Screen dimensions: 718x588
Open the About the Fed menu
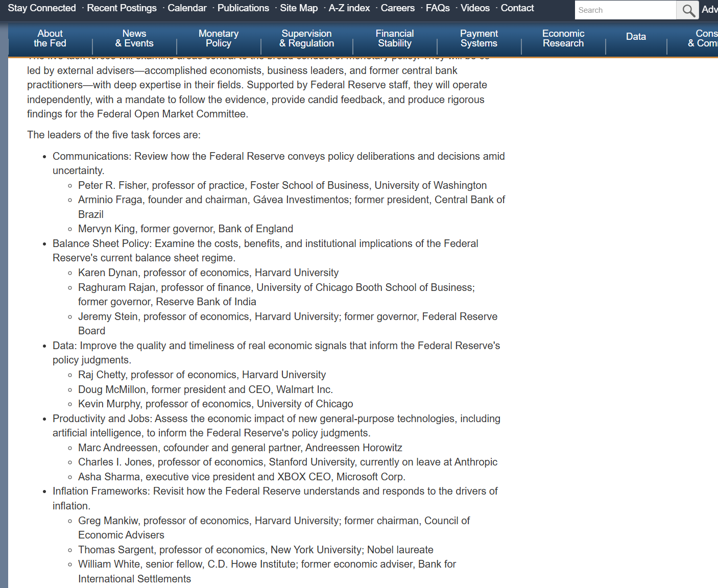click(x=50, y=38)
